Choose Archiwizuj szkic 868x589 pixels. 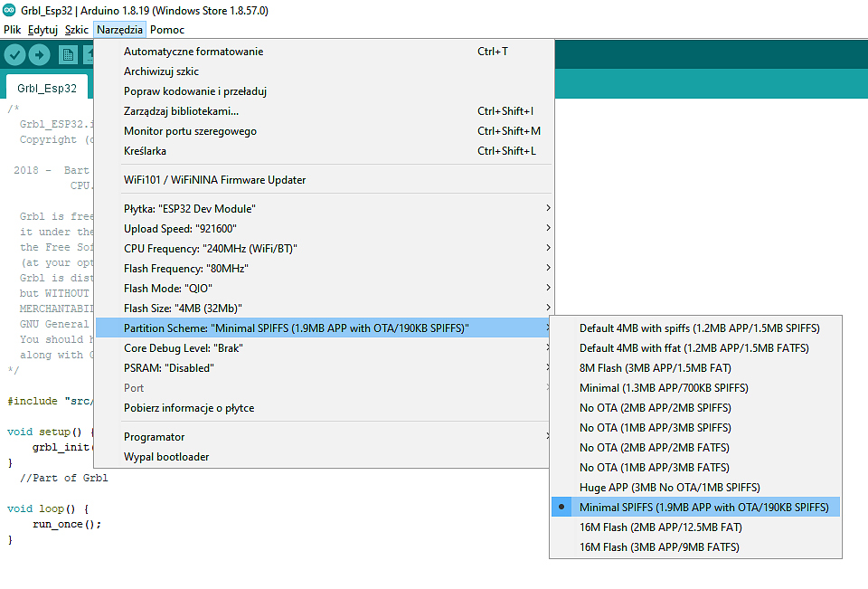click(324, 71)
